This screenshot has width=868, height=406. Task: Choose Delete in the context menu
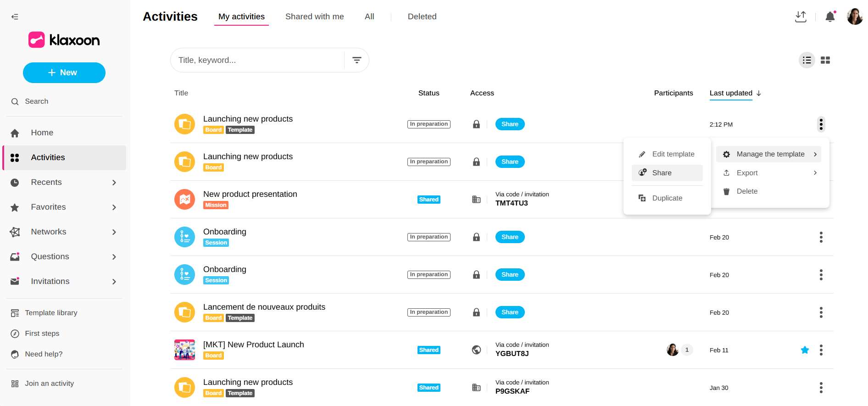point(746,191)
